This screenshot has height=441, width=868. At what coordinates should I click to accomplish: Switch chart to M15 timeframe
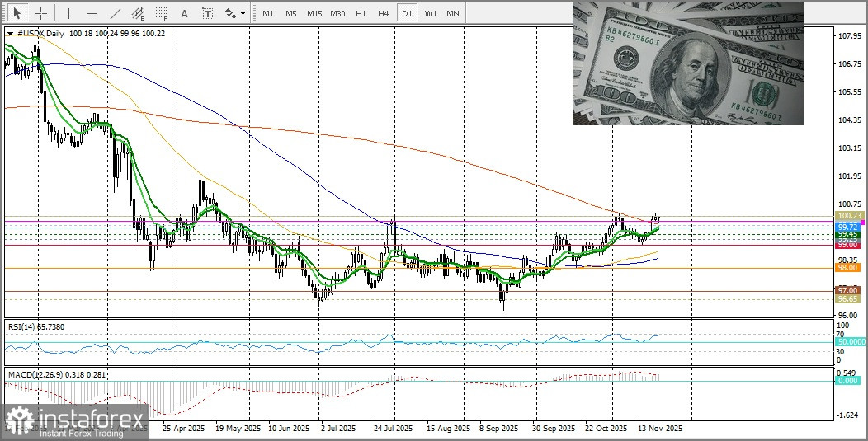[314, 12]
